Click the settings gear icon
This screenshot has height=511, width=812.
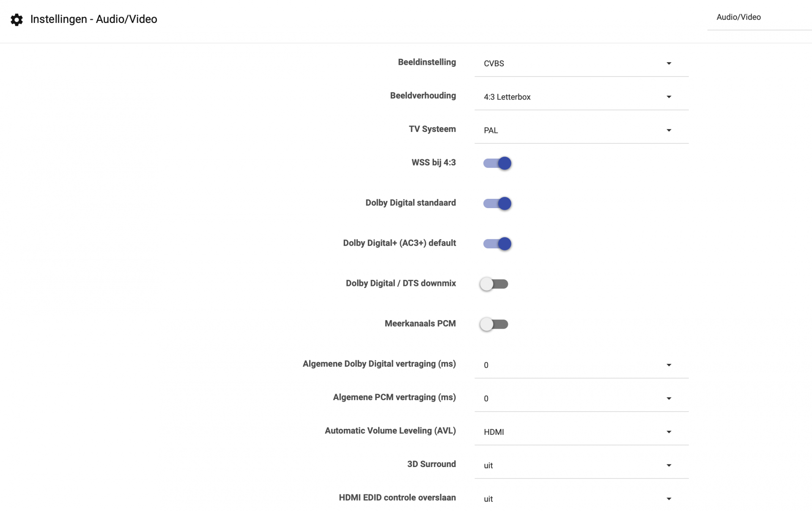click(x=16, y=19)
